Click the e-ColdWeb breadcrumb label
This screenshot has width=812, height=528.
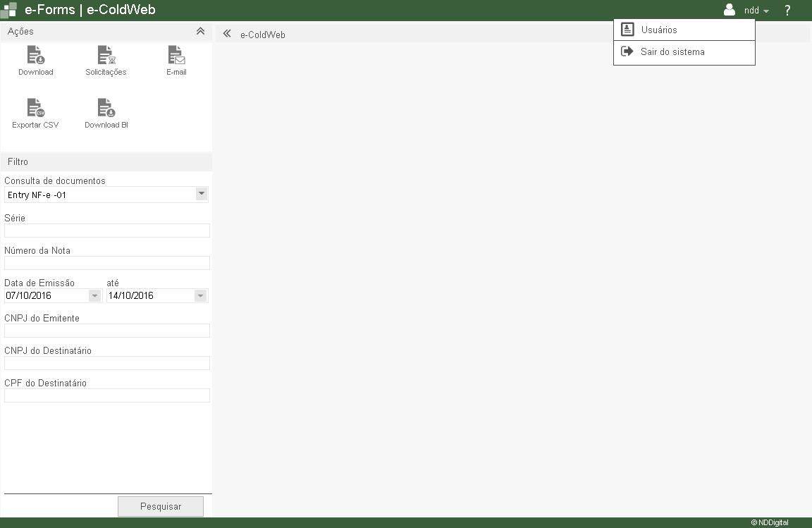(262, 35)
